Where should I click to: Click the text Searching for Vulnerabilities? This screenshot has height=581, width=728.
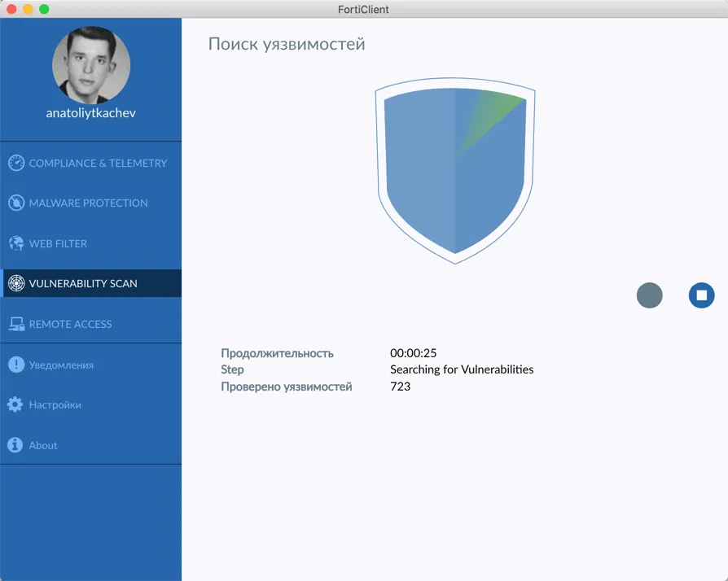(462, 369)
